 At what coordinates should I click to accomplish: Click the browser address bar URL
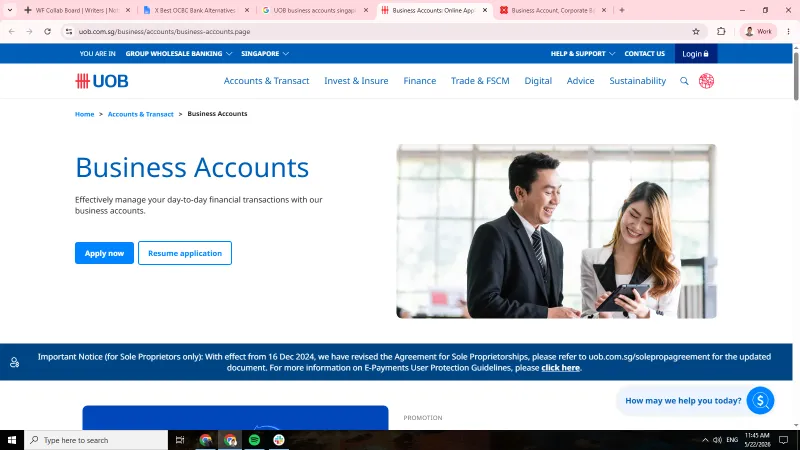(164, 32)
